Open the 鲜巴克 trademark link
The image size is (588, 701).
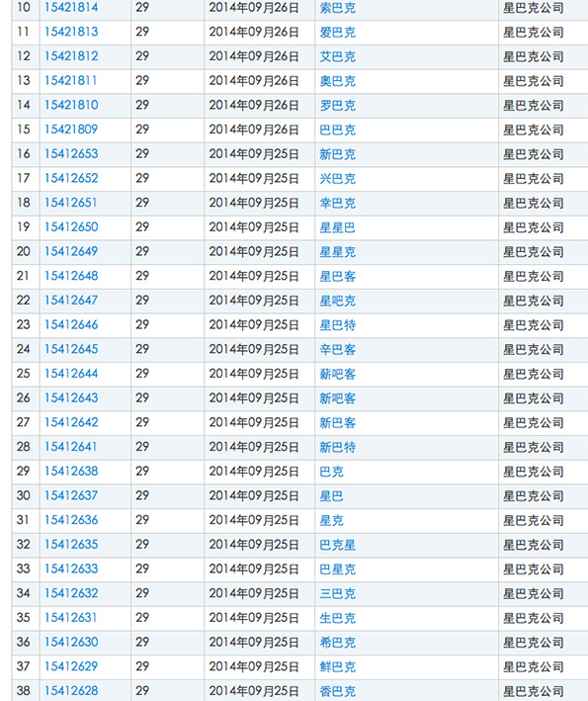click(337, 667)
